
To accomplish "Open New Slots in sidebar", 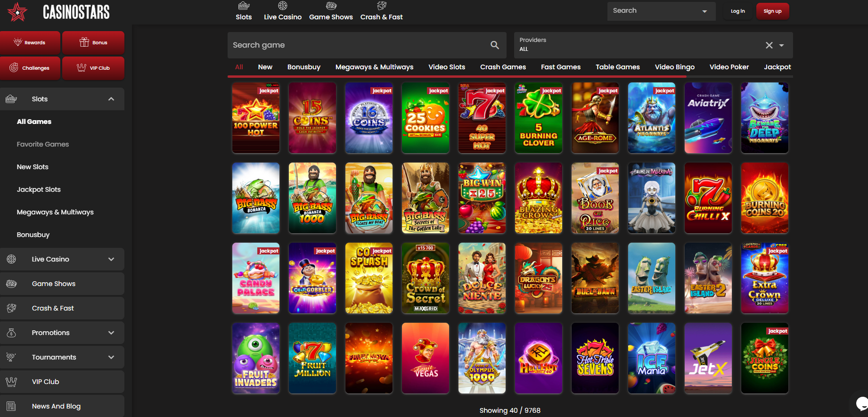I will [33, 167].
